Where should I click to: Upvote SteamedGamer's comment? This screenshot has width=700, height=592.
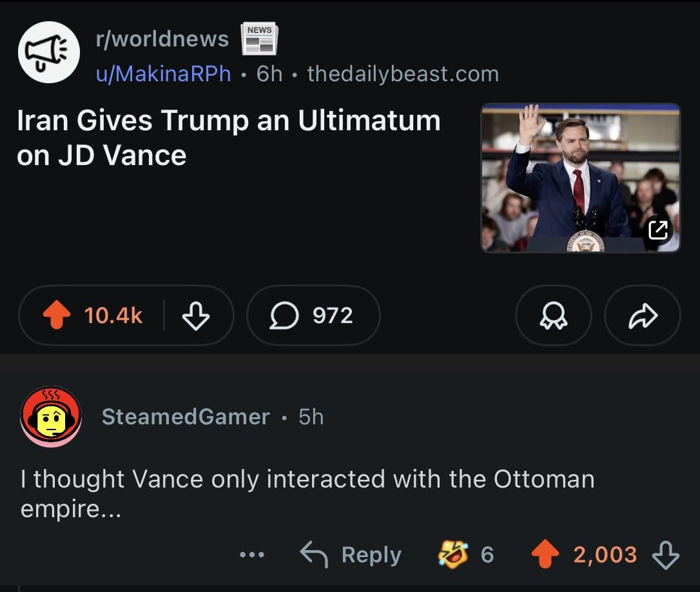pos(545,555)
